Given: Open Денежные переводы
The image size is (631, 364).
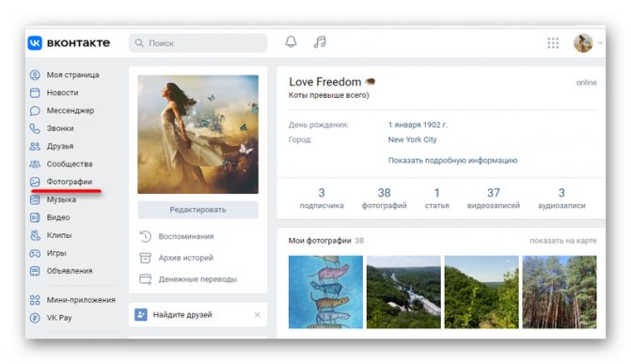Looking at the screenshot, I should 197,279.
